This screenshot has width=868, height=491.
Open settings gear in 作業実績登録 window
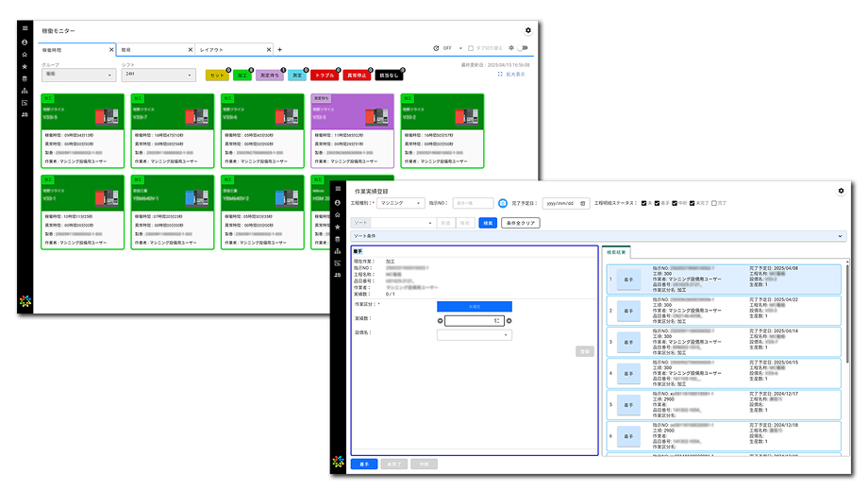tap(841, 191)
